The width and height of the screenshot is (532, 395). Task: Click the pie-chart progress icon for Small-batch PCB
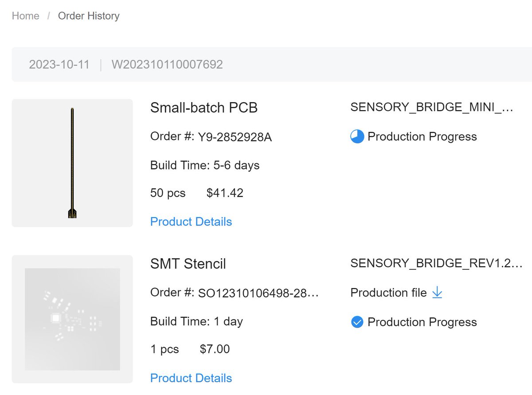pos(357,137)
